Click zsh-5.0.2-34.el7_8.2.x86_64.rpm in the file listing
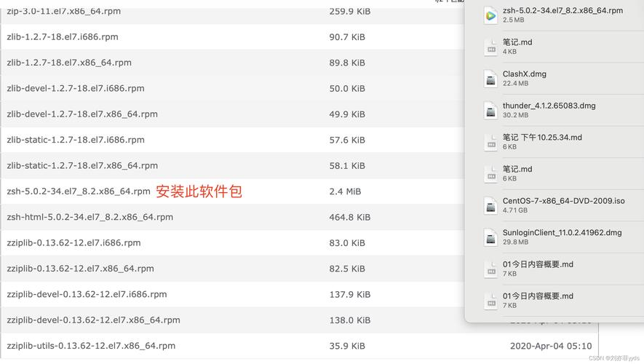The height and width of the screenshot is (364, 644). [79, 191]
